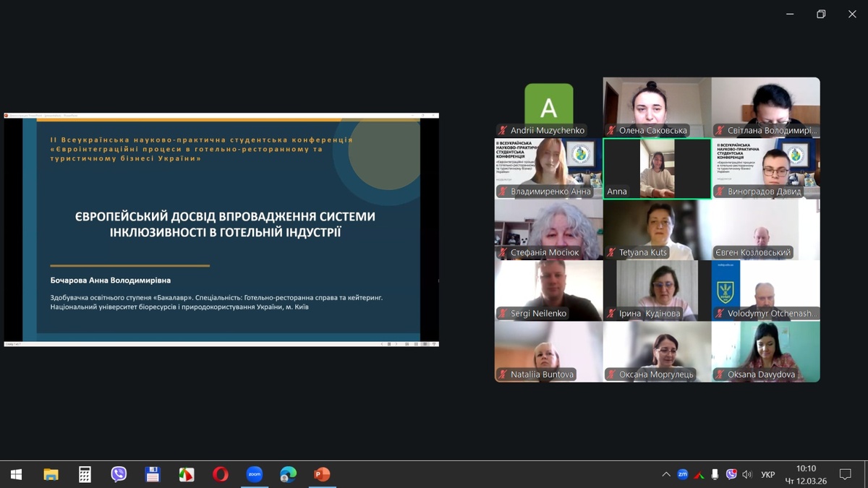Image resolution: width=868 pixels, height=488 pixels.
Task: Select the Tetyana Kuts video tile
Action: (657, 228)
